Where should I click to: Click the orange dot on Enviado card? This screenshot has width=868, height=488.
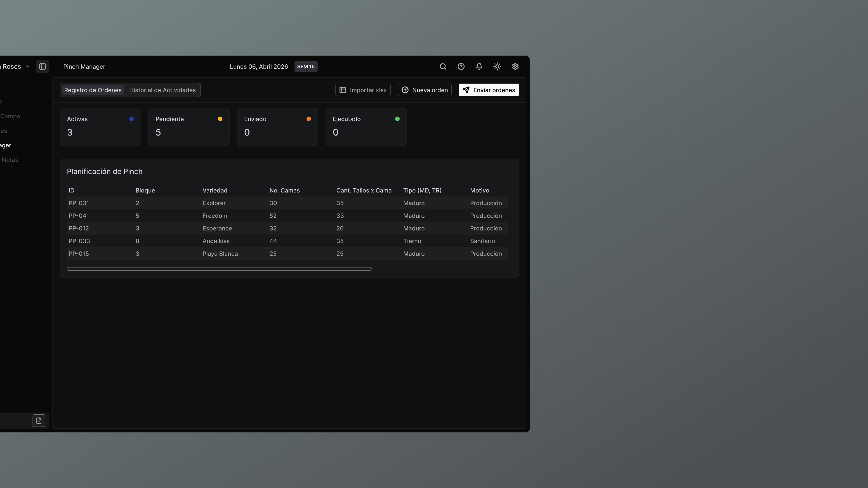[x=309, y=119]
